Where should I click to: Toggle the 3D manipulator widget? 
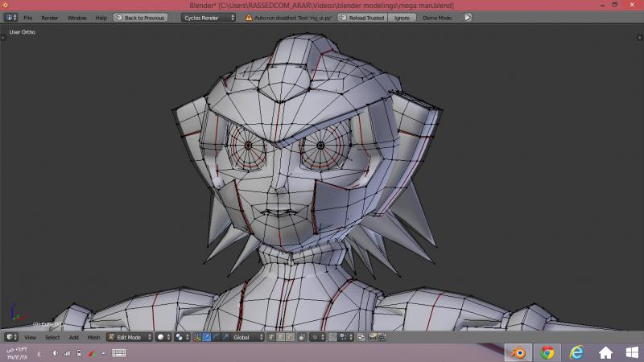pos(196,337)
